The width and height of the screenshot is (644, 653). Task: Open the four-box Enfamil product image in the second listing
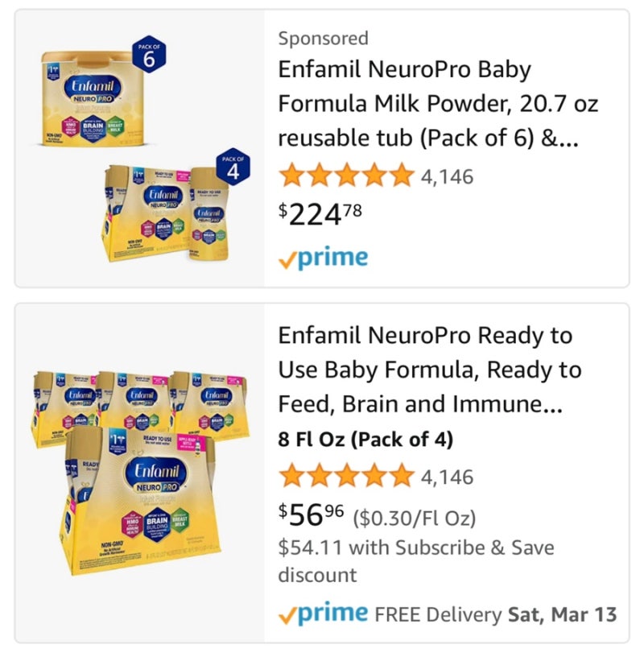coord(140,473)
